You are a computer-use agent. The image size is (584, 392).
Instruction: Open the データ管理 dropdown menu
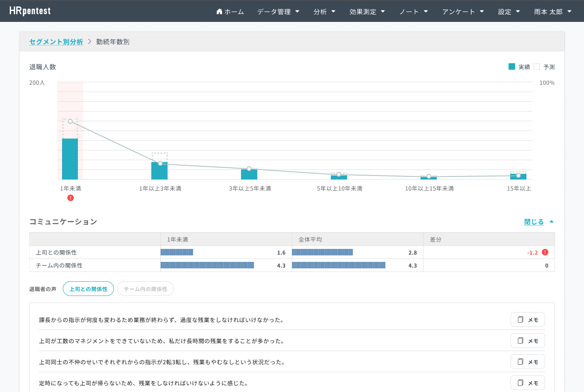(x=278, y=12)
